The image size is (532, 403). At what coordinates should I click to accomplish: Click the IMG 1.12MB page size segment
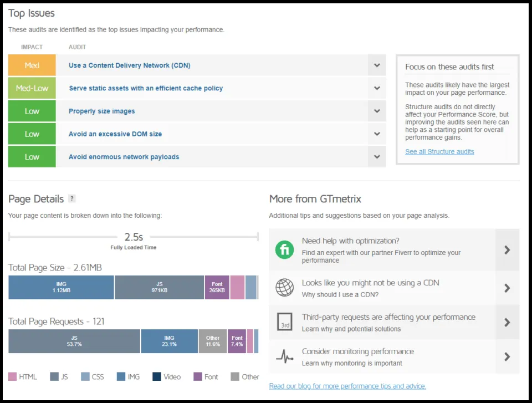pyautogui.click(x=61, y=287)
